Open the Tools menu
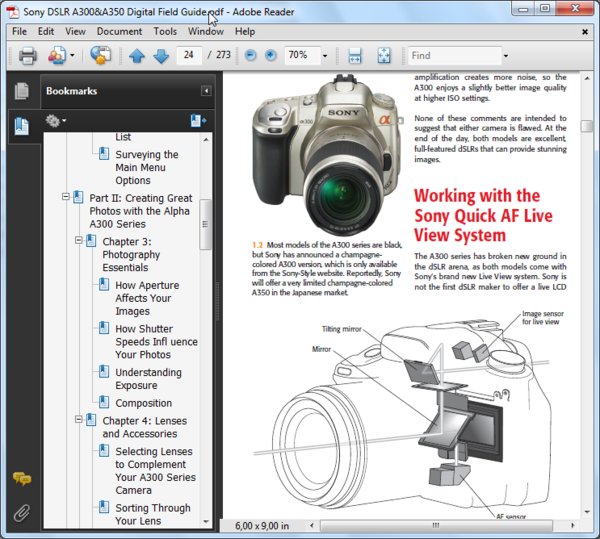600x539 pixels. (x=165, y=31)
